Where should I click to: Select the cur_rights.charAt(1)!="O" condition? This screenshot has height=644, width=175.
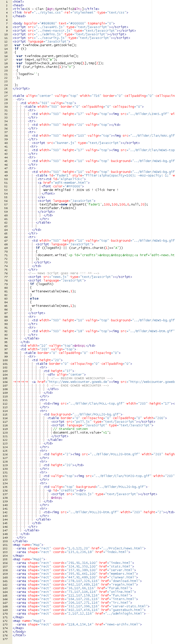point(45,67)
